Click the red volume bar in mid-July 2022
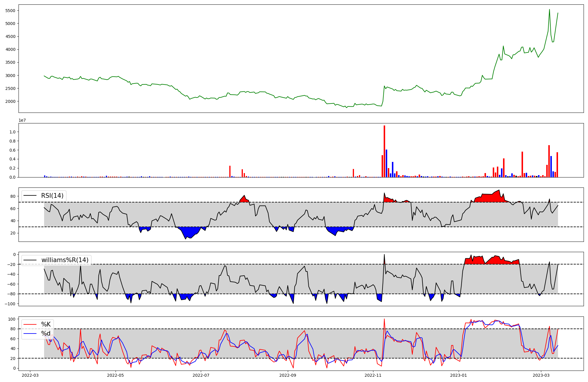The width and height of the screenshot is (588, 382). [230, 172]
